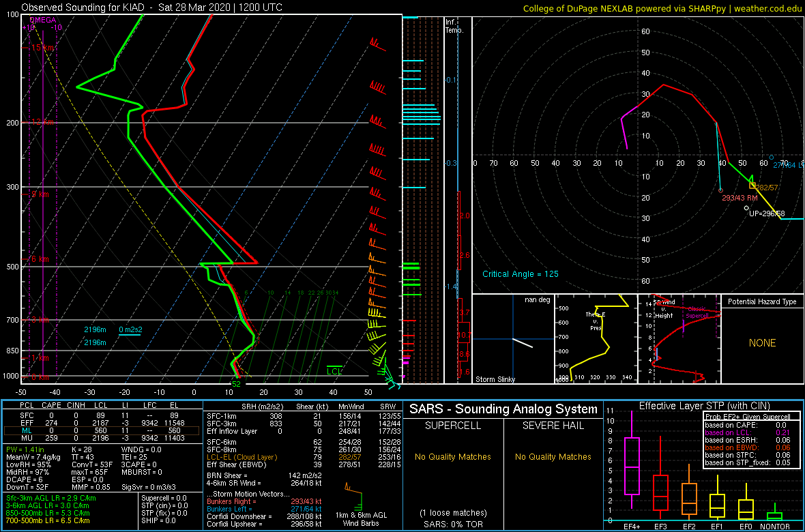Viewport: 805px width, 532px height.
Task: Click 'No Quality Matches' under SEVERE HAIL
Action: click(x=553, y=457)
